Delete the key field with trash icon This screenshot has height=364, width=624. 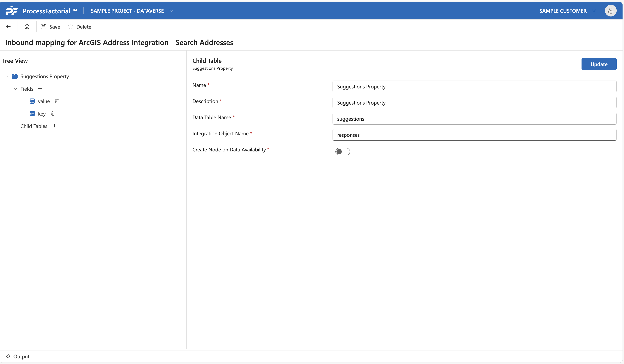(x=53, y=114)
